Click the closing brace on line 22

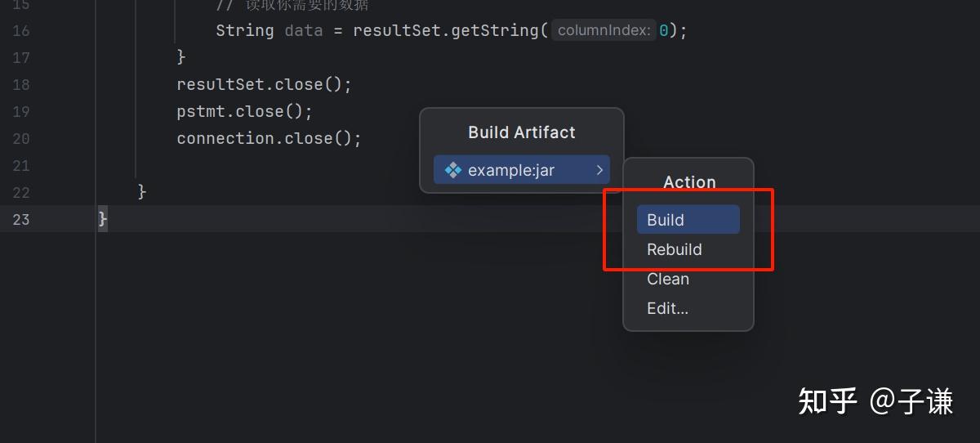(x=142, y=191)
